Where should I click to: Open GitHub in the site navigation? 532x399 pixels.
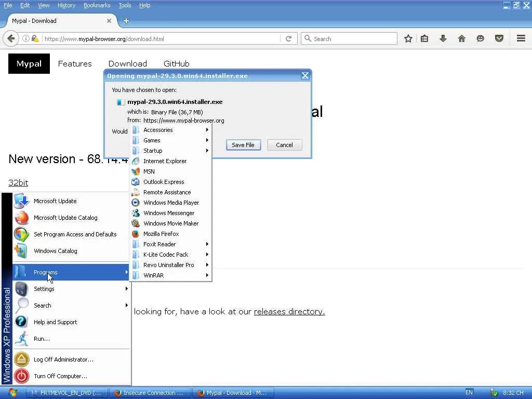coord(177,64)
